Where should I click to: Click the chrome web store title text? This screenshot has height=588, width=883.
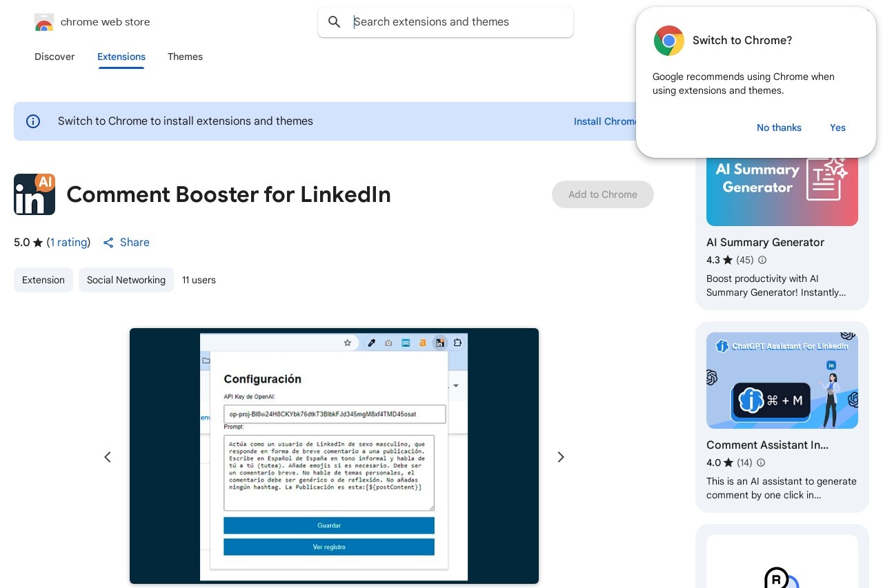106,22
